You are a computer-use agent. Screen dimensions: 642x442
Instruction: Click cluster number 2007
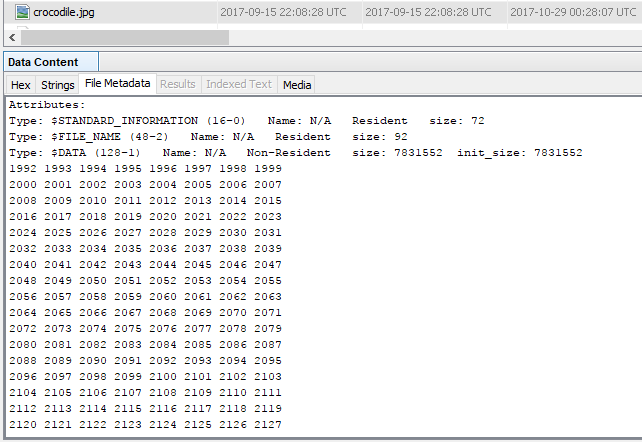point(268,185)
